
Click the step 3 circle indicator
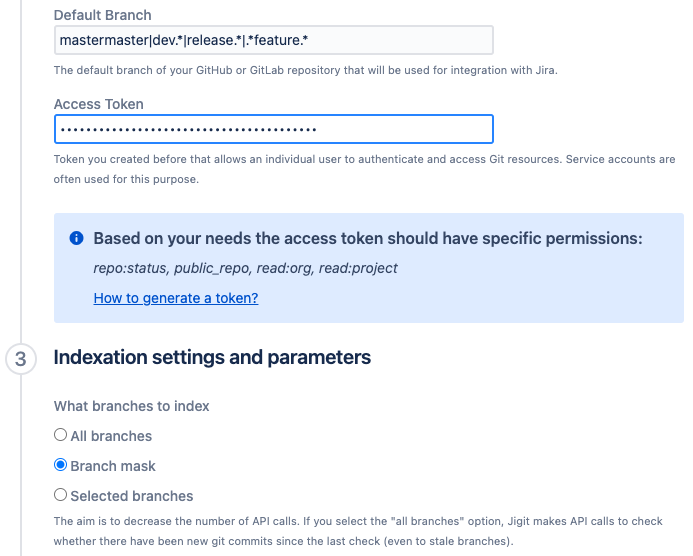[21, 358]
